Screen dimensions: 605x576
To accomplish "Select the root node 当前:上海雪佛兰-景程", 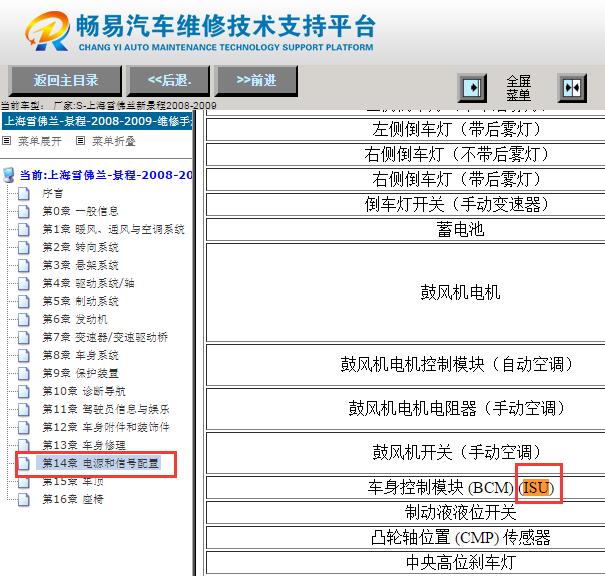I will coord(106,175).
